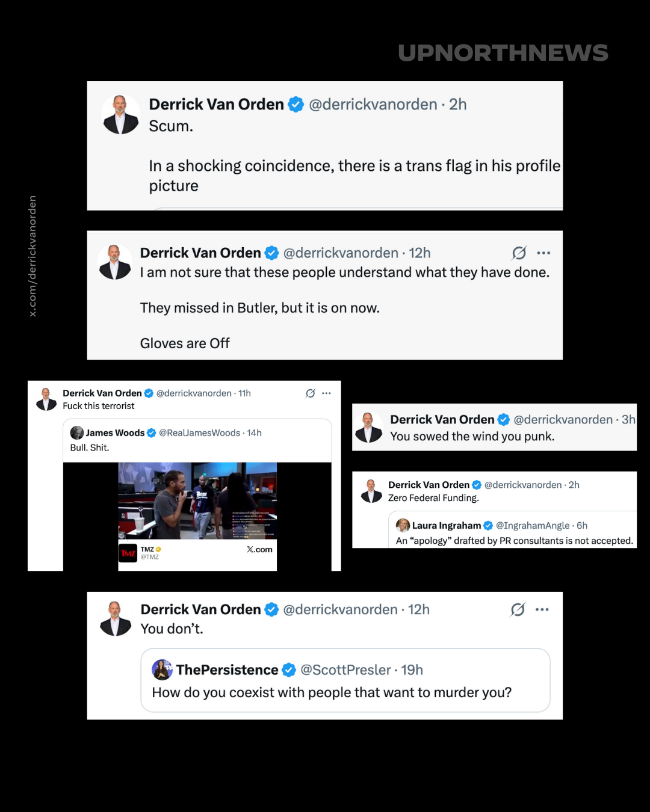Viewport: 650px width, 812px height.
Task: Open James Woods' profile avatar
Action: pyautogui.click(x=77, y=433)
